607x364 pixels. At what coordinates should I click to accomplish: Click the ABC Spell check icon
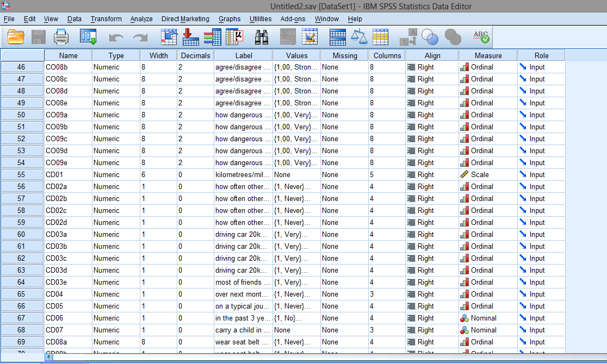coord(481,37)
